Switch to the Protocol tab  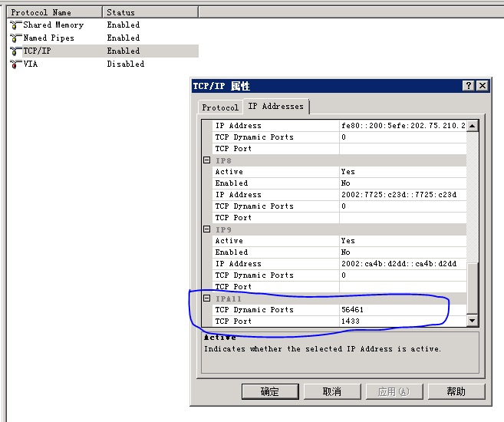(220, 107)
